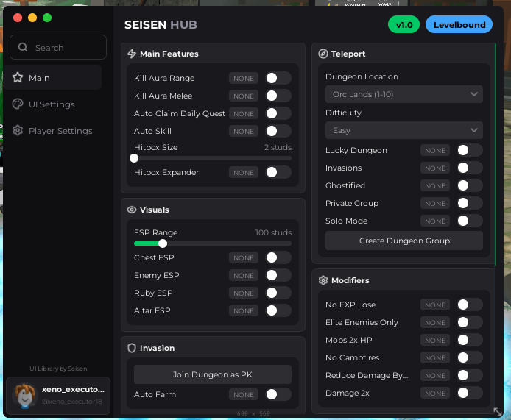Click the NONE keybind for Lucky Dungeon
This screenshot has width=511, height=420.
pos(435,150)
